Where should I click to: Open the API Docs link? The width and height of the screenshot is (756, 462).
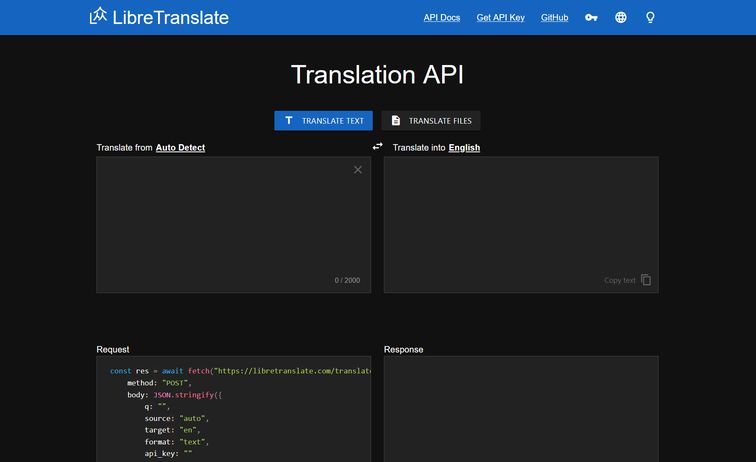442,17
